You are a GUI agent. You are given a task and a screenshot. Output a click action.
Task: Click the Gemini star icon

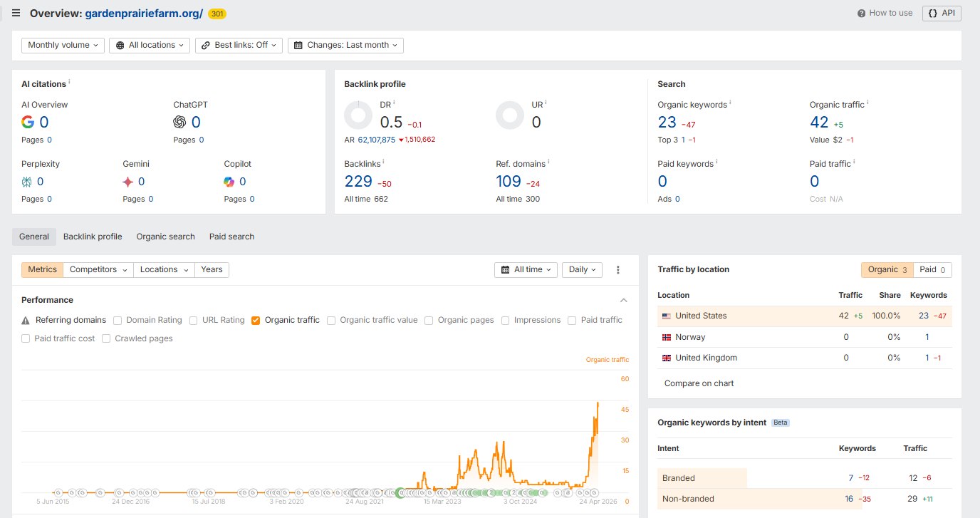128,182
